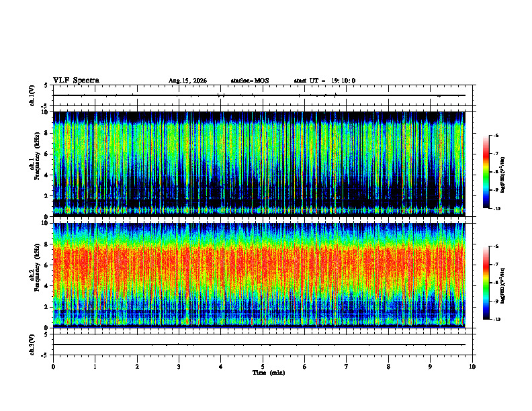Click the "-10" label on the ch.2 color bar
532x411 pixels.
pyautogui.click(x=497, y=320)
